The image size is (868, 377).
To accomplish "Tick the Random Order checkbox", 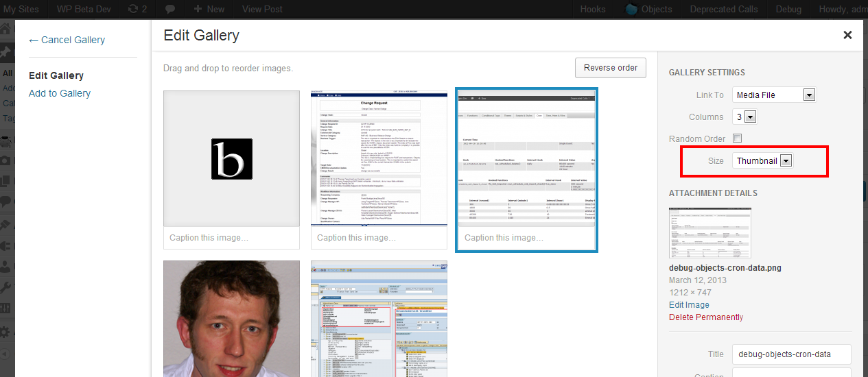I will [737, 138].
